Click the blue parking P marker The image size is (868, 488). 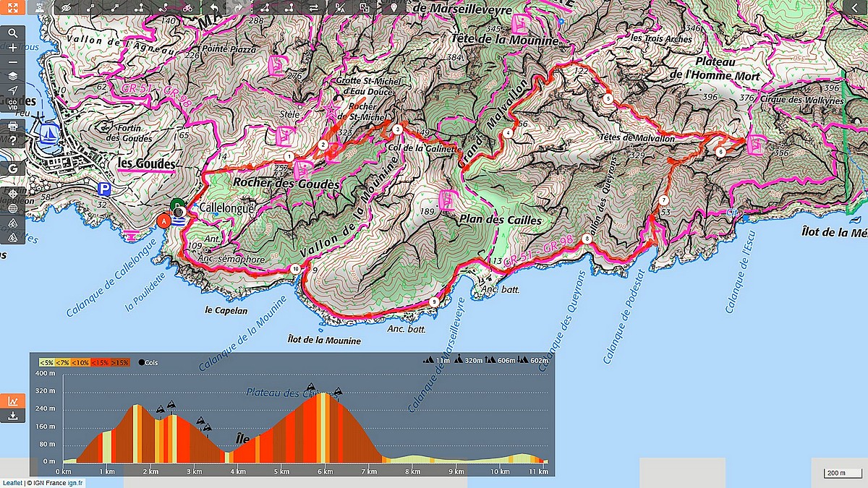105,189
